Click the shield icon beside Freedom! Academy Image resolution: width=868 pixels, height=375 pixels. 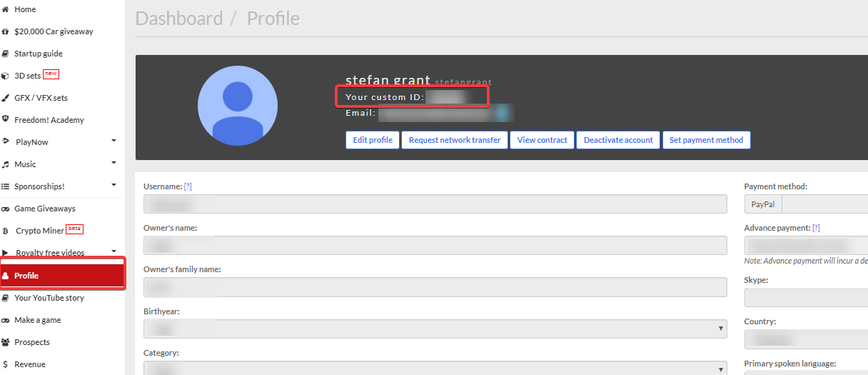(6, 120)
